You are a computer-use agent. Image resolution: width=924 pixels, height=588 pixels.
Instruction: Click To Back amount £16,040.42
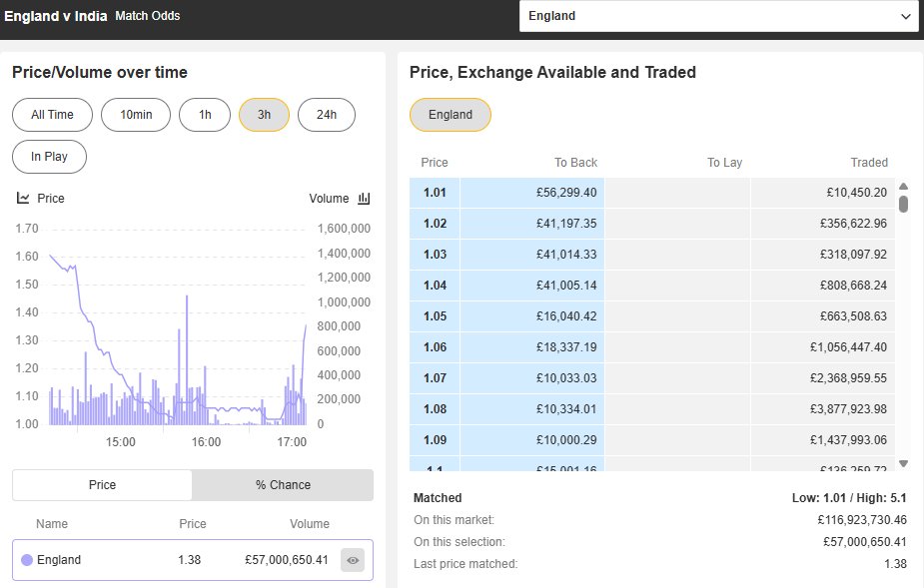(x=566, y=316)
